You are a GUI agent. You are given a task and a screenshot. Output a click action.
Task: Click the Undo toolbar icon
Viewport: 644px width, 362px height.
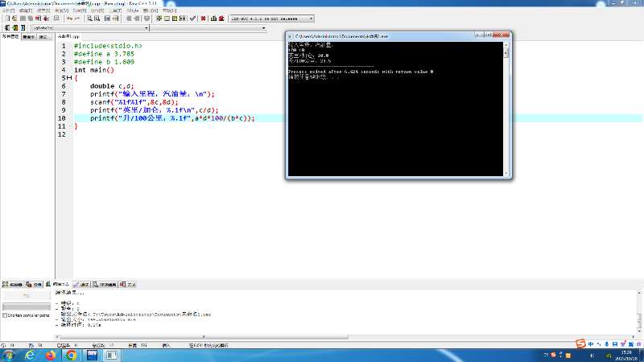(69, 19)
